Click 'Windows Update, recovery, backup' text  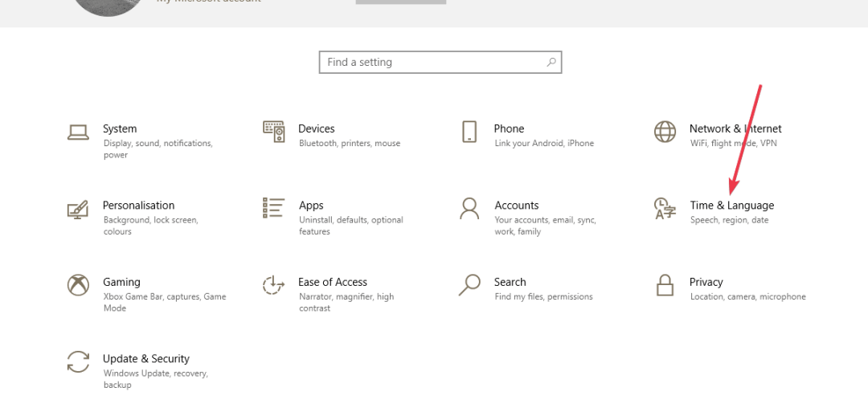tap(156, 379)
